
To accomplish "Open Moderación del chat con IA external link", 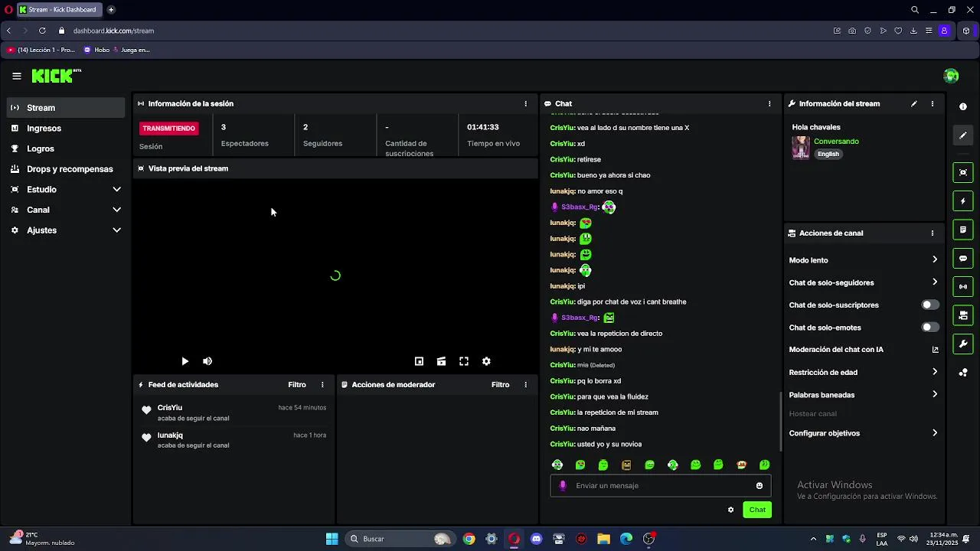I will click(x=935, y=350).
